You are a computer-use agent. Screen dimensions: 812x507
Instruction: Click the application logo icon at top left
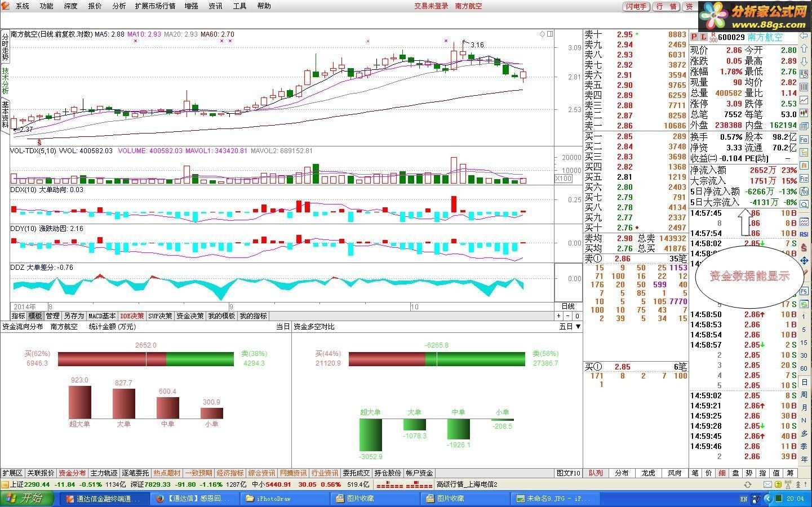pyautogui.click(x=6, y=6)
